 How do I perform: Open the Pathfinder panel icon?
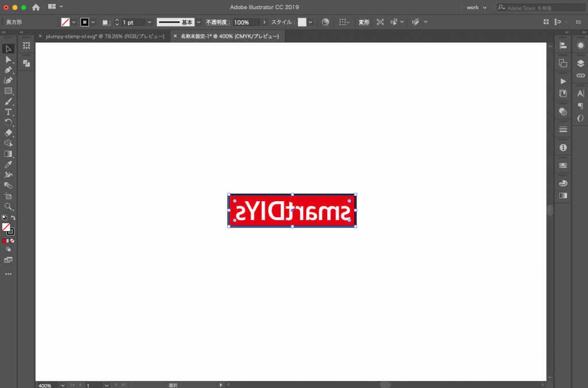click(26, 63)
